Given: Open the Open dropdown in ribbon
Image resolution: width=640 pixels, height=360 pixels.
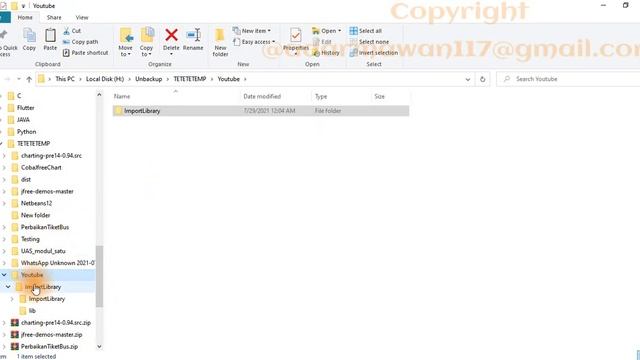Looking at the screenshot, I should [x=326, y=31].
